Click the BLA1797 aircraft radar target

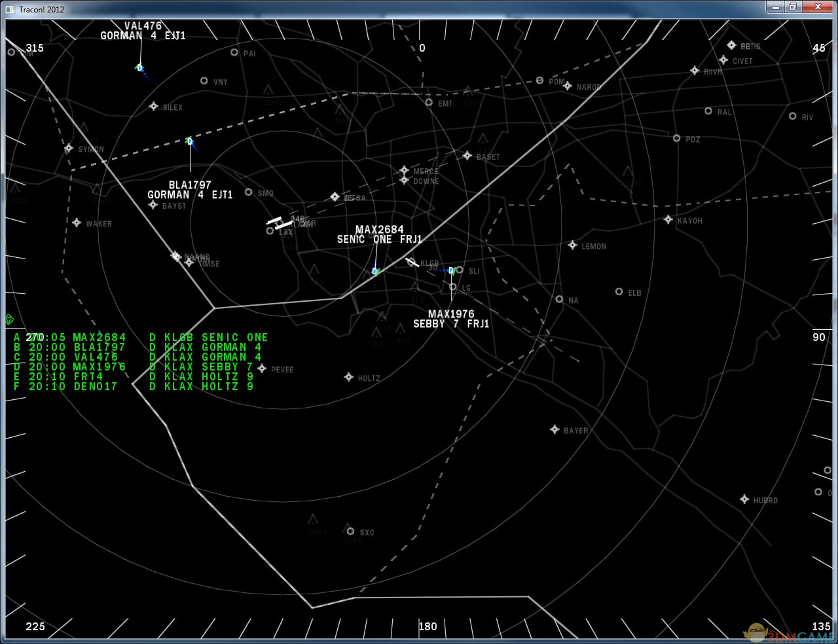(x=190, y=141)
